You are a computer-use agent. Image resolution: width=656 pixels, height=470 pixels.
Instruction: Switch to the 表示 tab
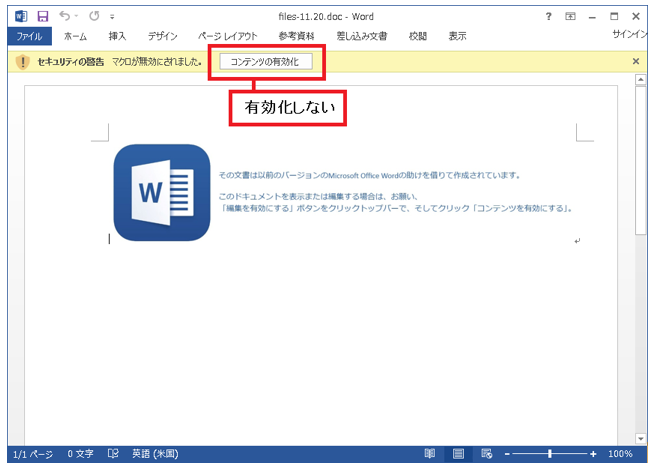tap(457, 36)
